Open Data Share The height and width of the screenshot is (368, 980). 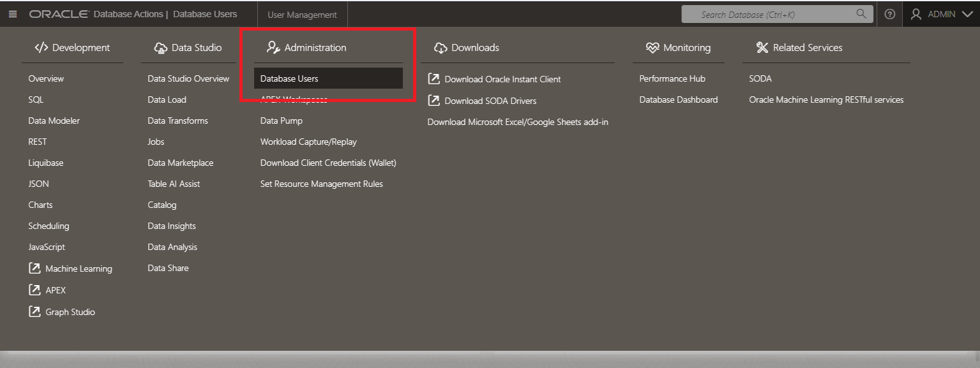[x=168, y=268]
